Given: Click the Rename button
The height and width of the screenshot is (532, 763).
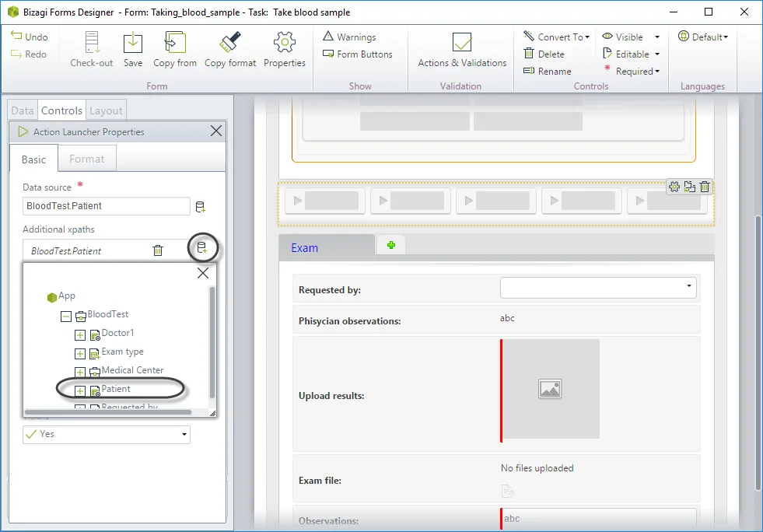Looking at the screenshot, I should [x=548, y=71].
